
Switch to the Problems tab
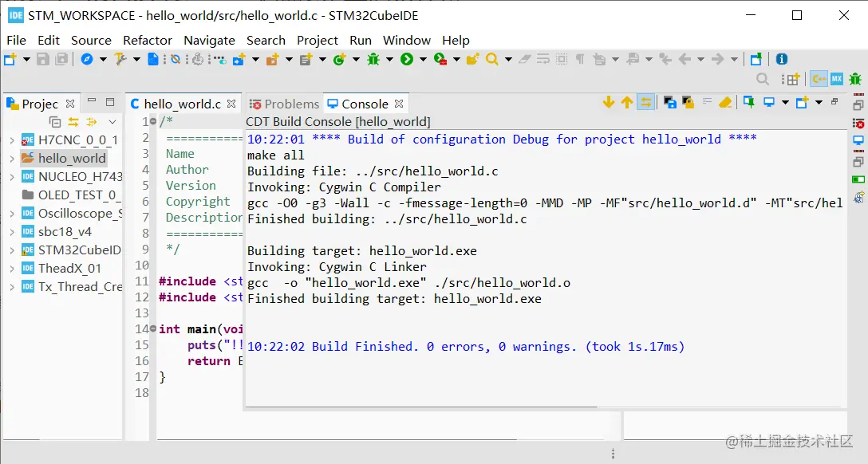[x=284, y=104]
